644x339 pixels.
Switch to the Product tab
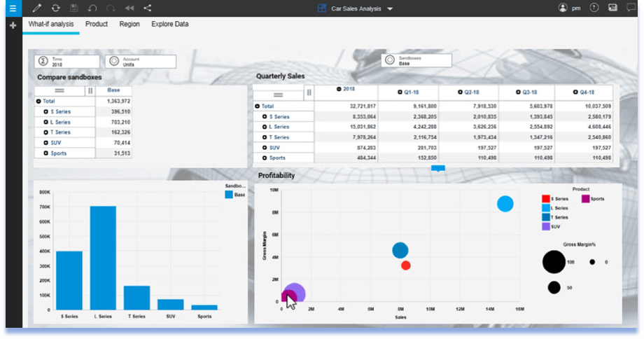point(97,25)
